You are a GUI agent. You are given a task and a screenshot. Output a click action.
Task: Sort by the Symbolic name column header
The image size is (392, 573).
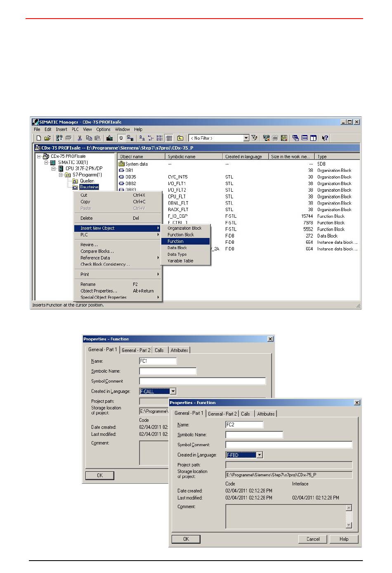[x=194, y=157]
